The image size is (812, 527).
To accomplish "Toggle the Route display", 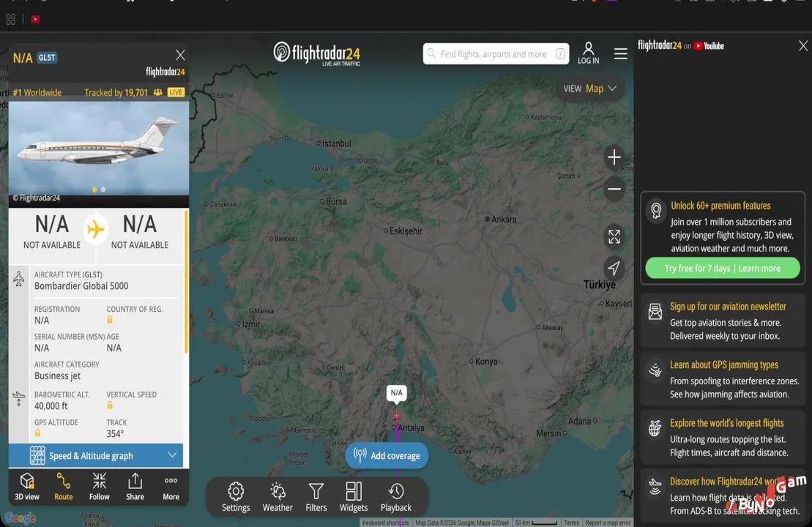I will [63, 487].
